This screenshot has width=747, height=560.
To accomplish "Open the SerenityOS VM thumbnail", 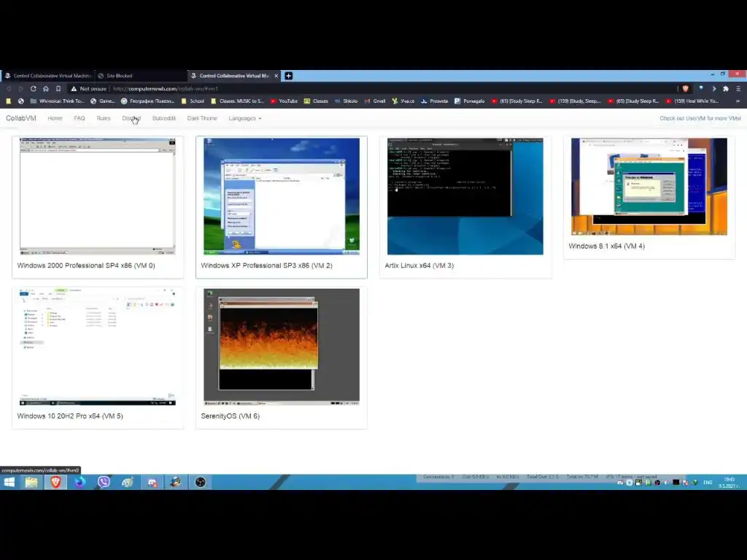I will click(282, 346).
